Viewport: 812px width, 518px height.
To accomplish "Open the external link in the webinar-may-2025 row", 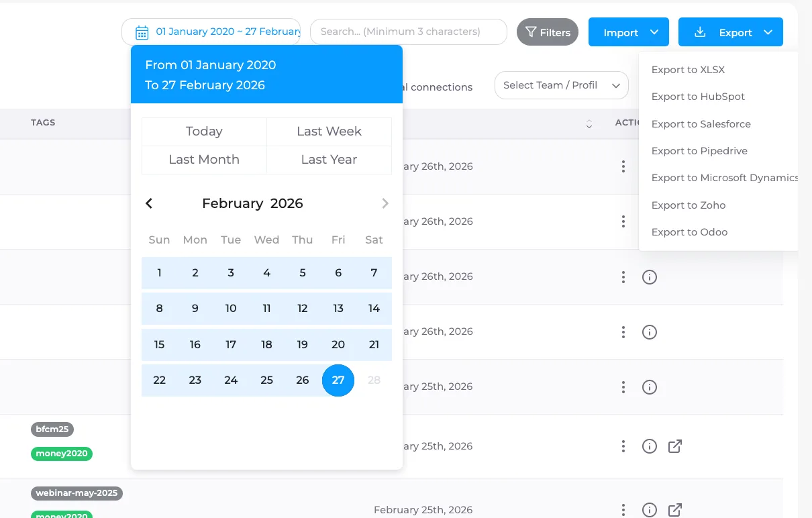I will pos(675,510).
